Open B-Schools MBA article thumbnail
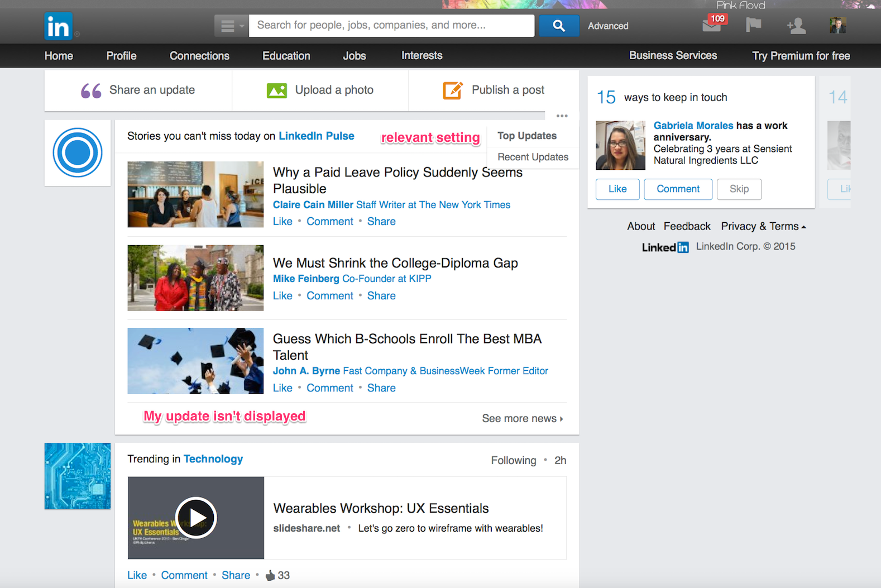Image resolution: width=881 pixels, height=588 pixels. (195, 361)
